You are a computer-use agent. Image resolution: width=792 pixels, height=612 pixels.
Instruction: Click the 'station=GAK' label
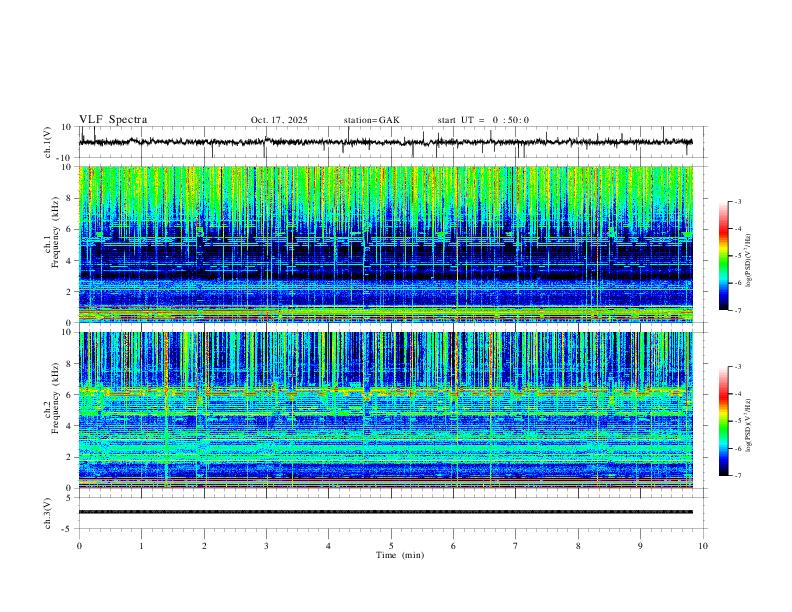pos(371,120)
